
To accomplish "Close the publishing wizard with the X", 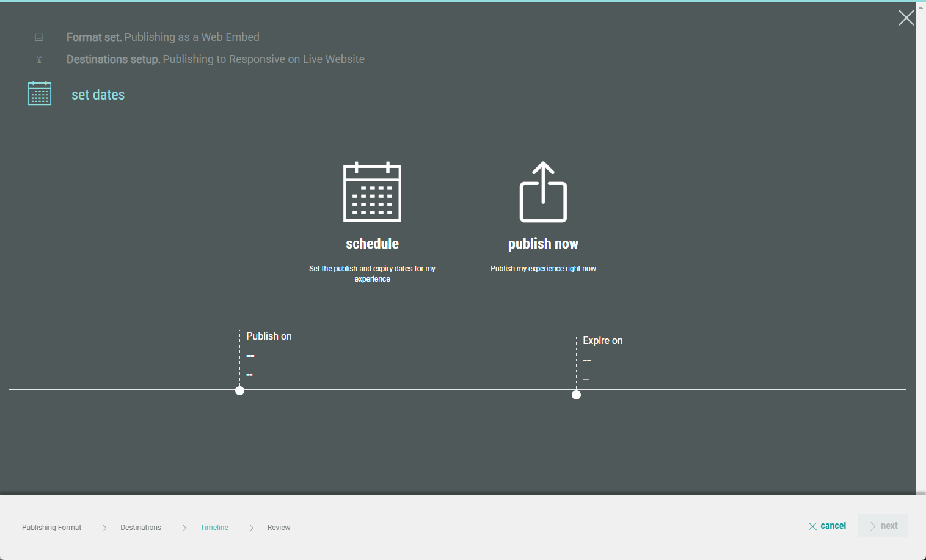I will pyautogui.click(x=906, y=18).
